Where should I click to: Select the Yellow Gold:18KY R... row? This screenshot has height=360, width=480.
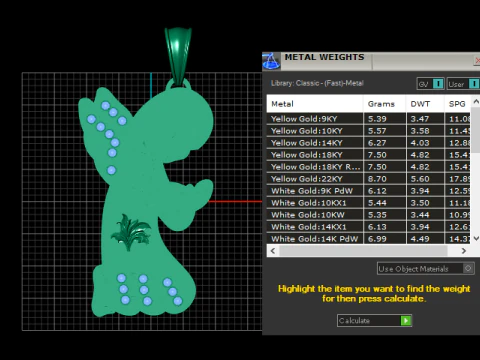(x=368, y=167)
